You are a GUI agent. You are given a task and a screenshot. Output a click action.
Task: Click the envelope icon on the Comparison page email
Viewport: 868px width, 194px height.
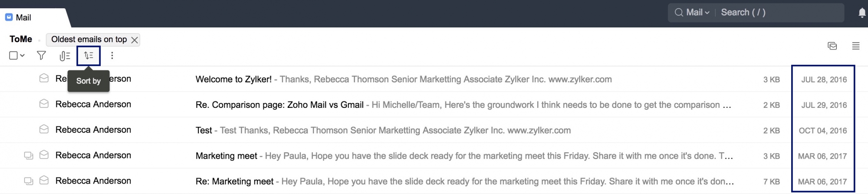(44, 104)
